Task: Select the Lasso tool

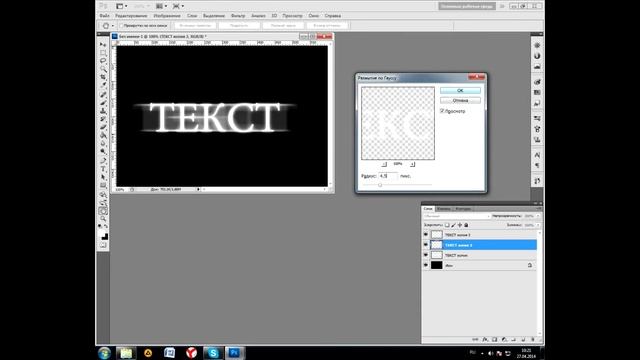Action: click(x=103, y=61)
